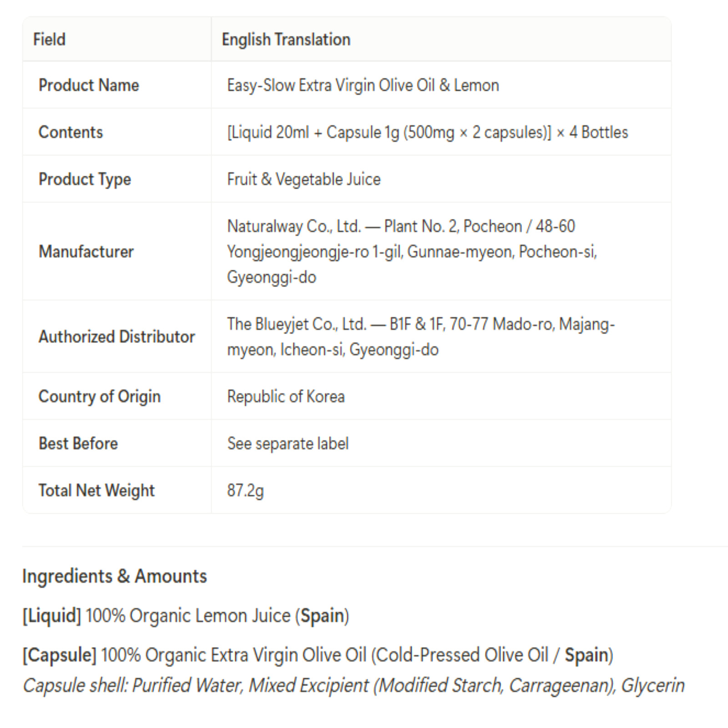Click the Liquid 20ml + Capsule contents cell

click(x=427, y=132)
